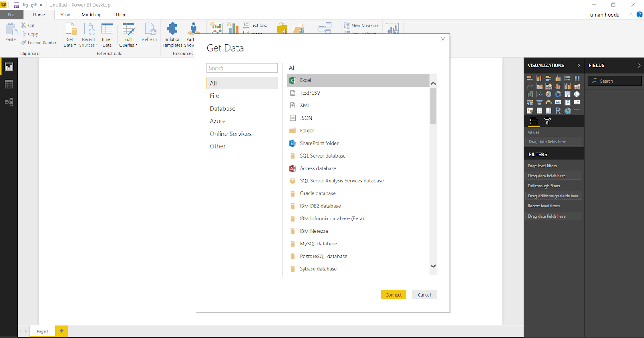Insert a Map (globe) visual
The height and width of the screenshot is (338, 644).
coord(577,94)
